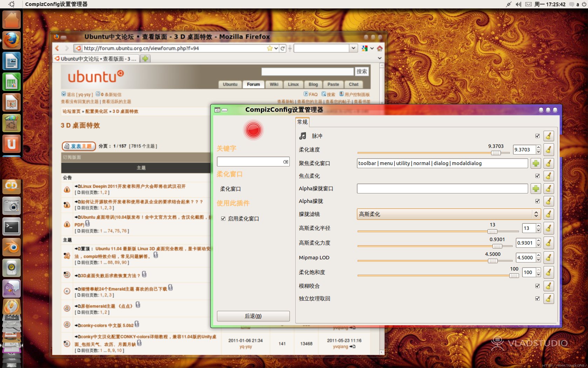
Task: Reset Alpha朦胧窗口 with its broom icon
Action: (548, 189)
